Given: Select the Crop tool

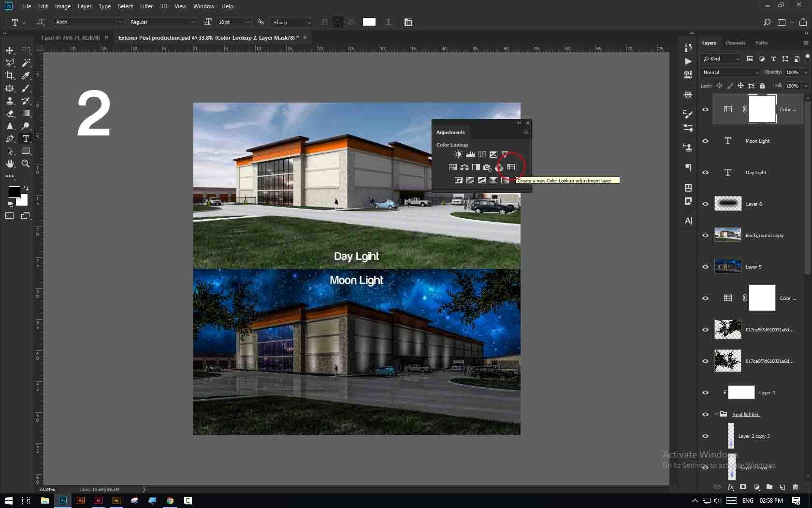Looking at the screenshot, I should [x=10, y=75].
